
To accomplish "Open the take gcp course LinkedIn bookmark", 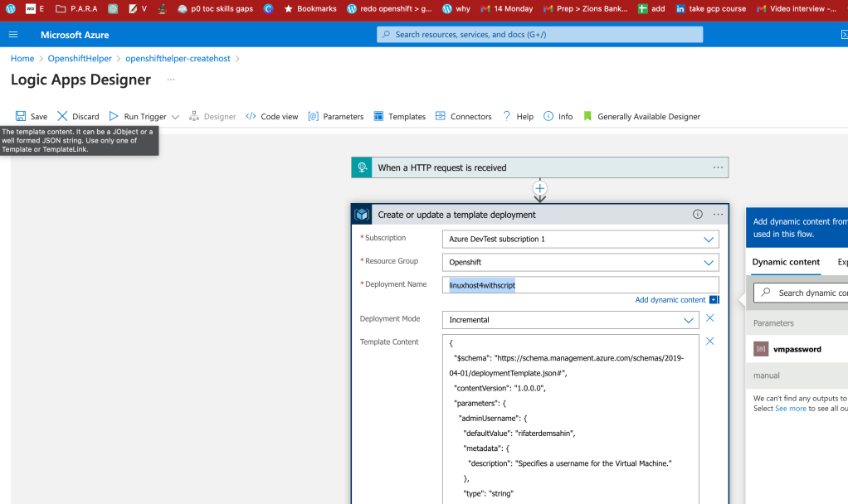I will click(x=710, y=8).
